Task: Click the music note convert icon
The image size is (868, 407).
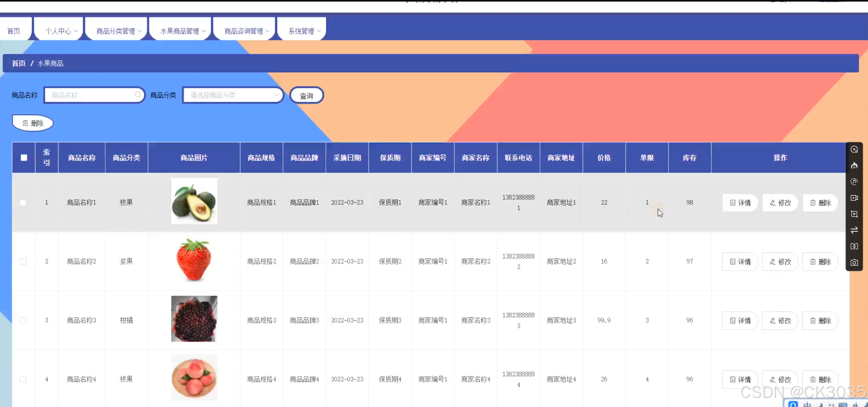Action: 854,182
